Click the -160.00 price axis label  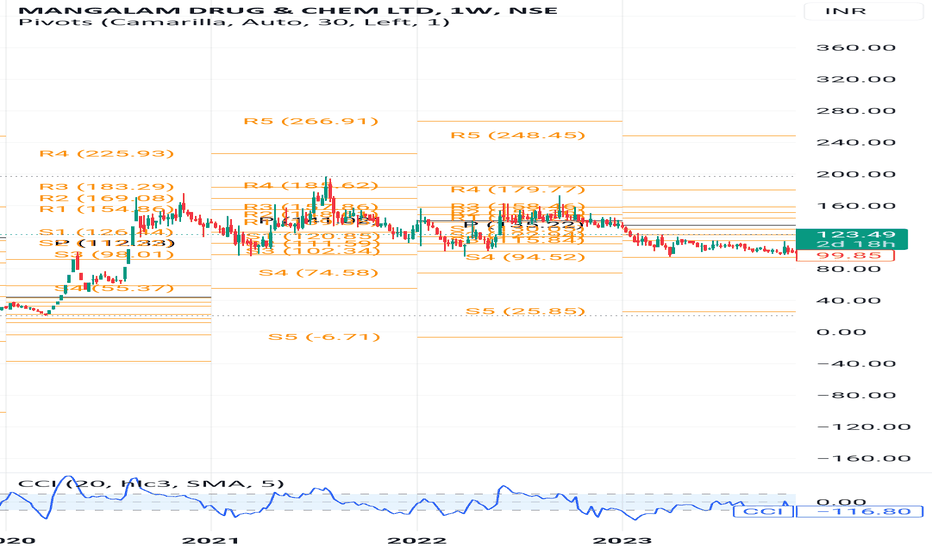tap(864, 458)
